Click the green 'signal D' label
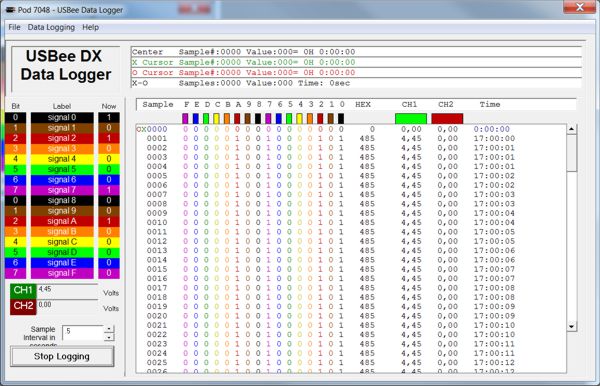 coord(62,252)
